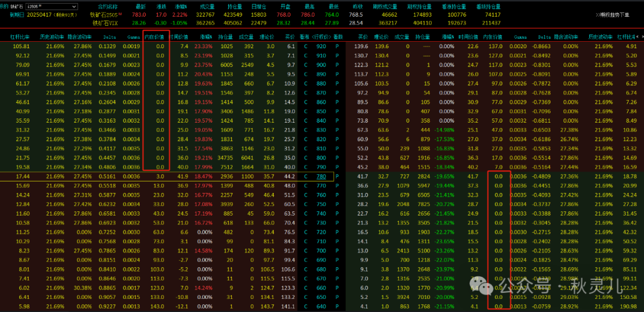Screen dimensions: 644x312
Task: Click call Delta 0.5161 in 780 row
Action: coord(107,177)
